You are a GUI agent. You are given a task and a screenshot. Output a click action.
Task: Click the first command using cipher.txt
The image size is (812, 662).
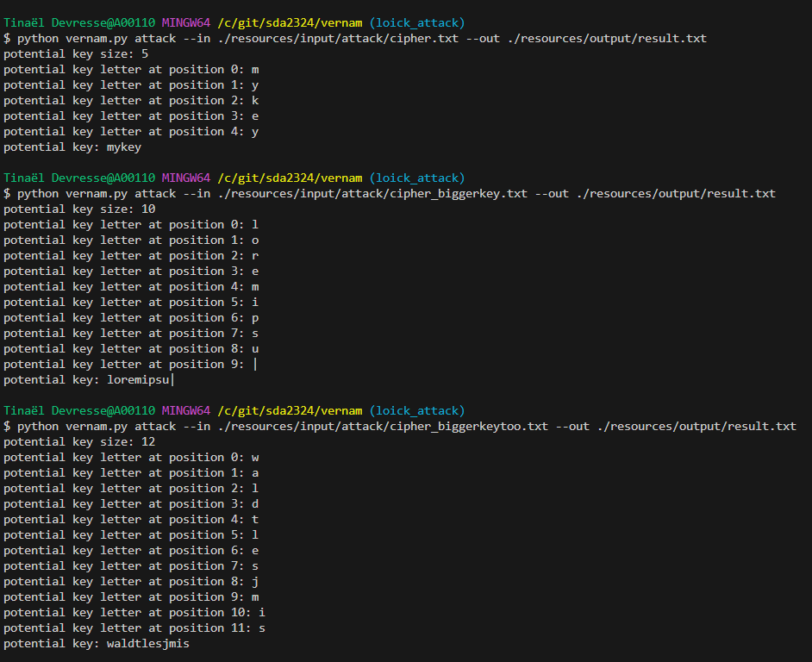coord(355,38)
